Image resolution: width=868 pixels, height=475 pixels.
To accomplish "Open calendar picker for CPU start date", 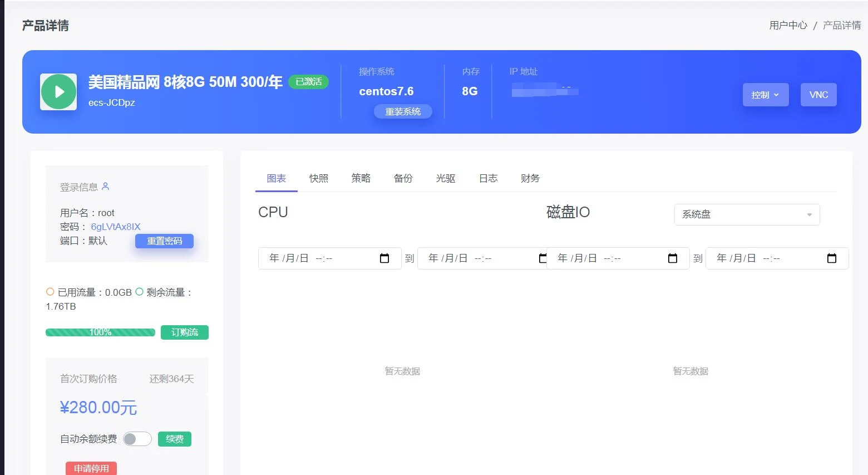I will click(384, 258).
